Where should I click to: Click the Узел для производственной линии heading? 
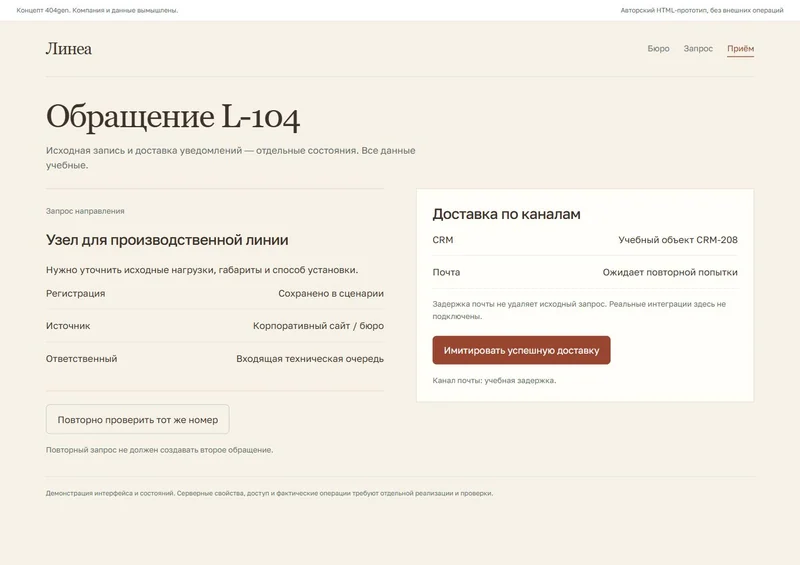pos(167,240)
